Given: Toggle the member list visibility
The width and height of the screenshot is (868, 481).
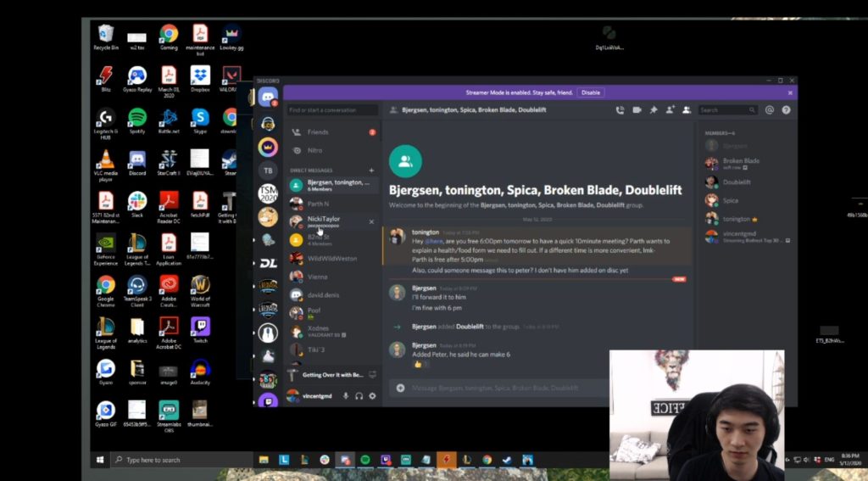Looking at the screenshot, I should pyautogui.click(x=686, y=110).
